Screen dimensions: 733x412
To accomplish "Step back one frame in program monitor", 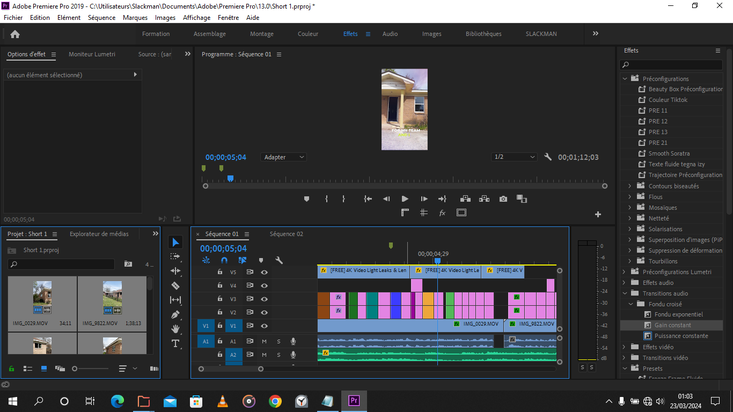I will tap(387, 199).
